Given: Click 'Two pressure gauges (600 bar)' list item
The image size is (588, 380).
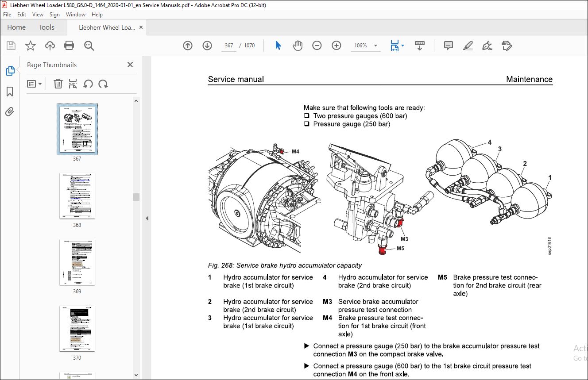Looking at the screenshot, I should click(x=360, y=116).
